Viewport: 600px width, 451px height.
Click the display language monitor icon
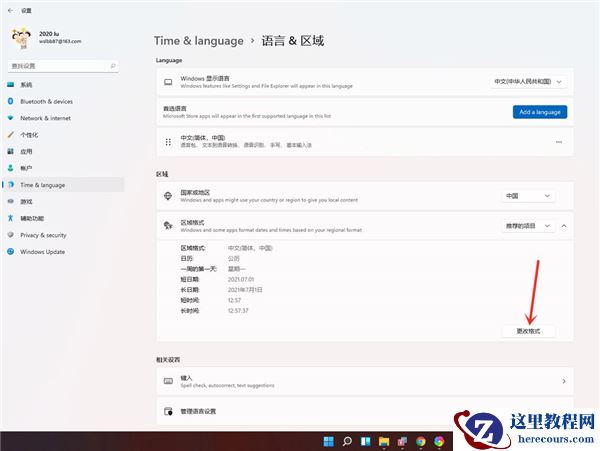click(x=168, y=82)
